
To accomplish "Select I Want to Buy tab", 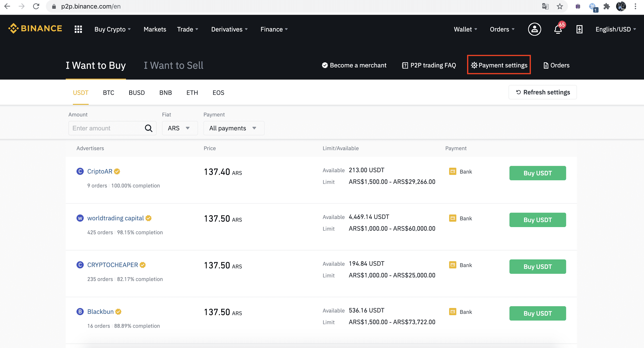I will tap(96, 65).
